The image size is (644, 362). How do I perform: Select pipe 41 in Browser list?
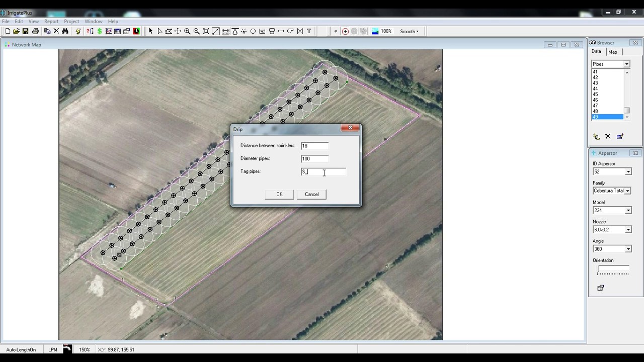(x=607, y=72)
